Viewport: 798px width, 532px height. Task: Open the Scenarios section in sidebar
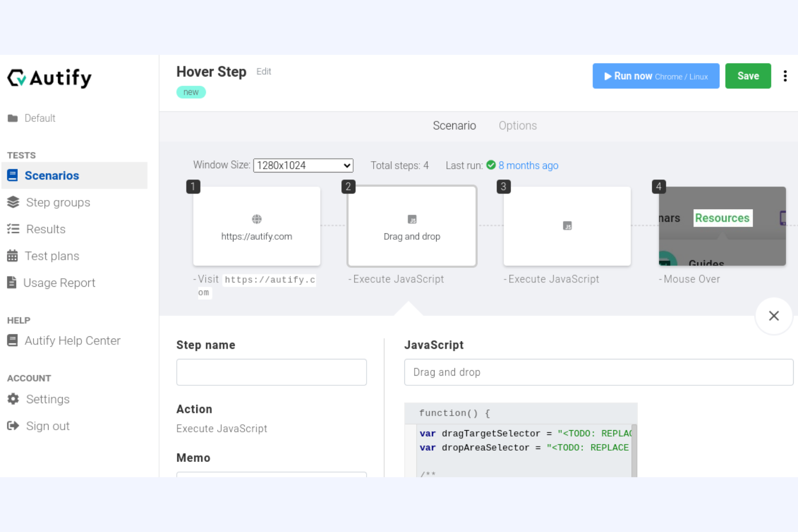pyautogui.click(x=51, y=175)
